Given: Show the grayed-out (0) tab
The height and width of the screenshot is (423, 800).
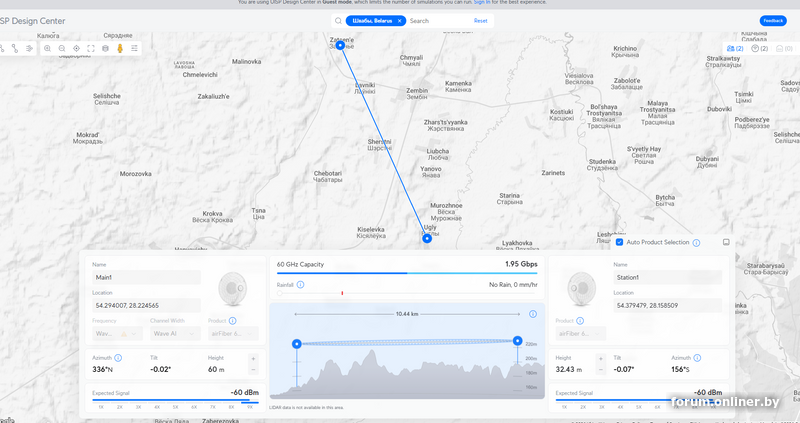Looking at the screenshot, I should 784,48.
